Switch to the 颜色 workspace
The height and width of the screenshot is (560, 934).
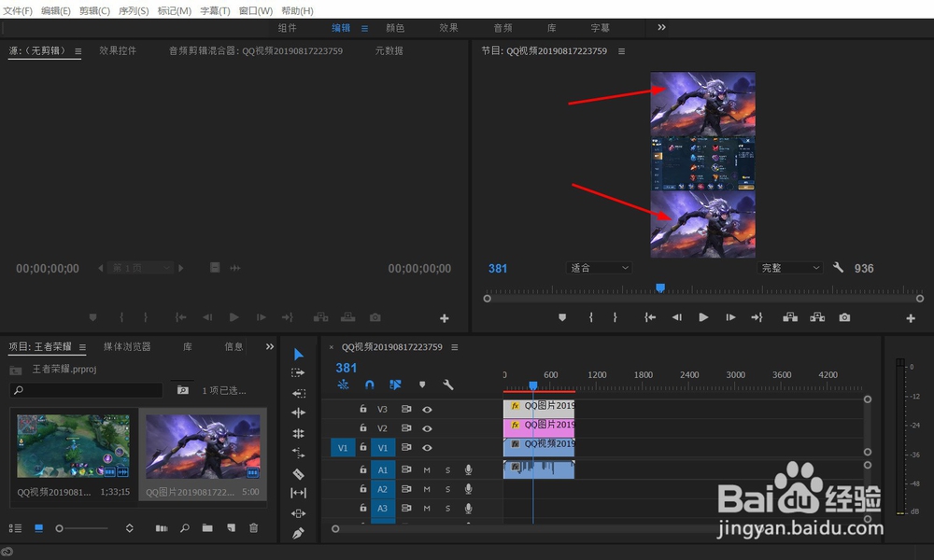pyautogui.click(x=395, y=27)
